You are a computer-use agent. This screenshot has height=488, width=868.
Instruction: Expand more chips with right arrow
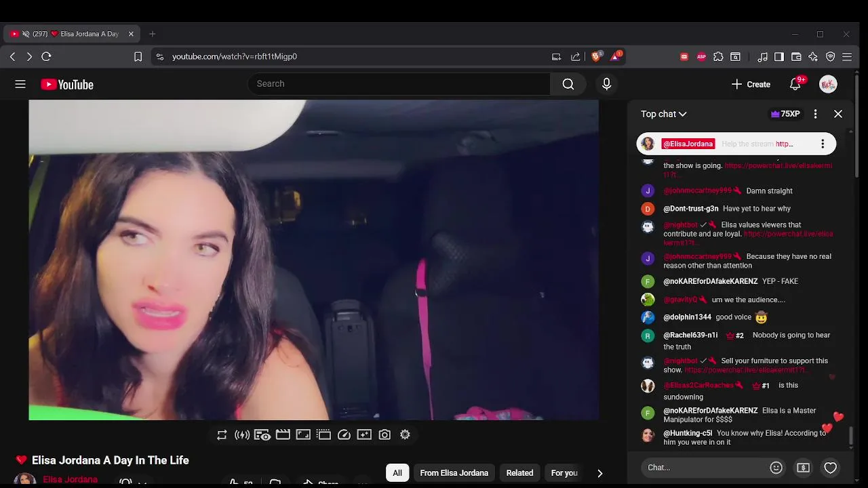point(599,473)
